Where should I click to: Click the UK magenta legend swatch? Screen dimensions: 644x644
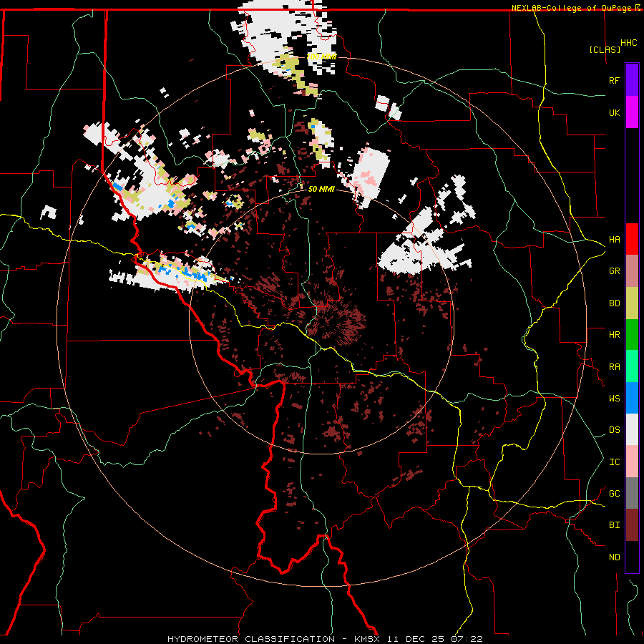(x=632, y=112)
